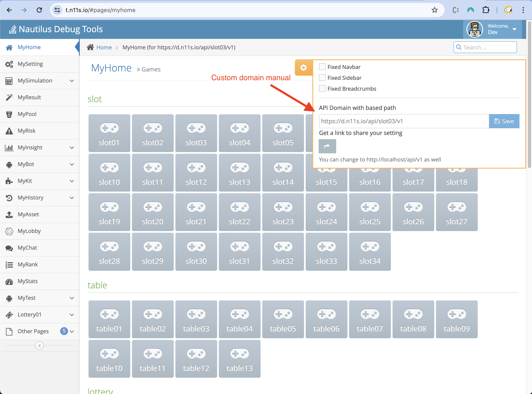The width and height of the screenshot is (532, 394).
Task: Focus the API domain input field
Action: pyautogui.click(x=404, y=121)
